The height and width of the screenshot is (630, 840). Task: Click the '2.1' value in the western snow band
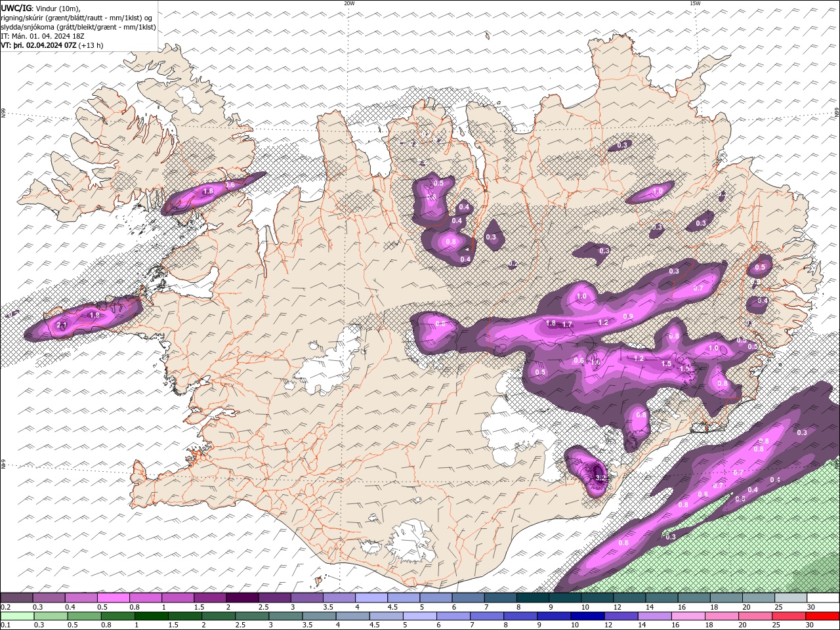click(62, 325)
